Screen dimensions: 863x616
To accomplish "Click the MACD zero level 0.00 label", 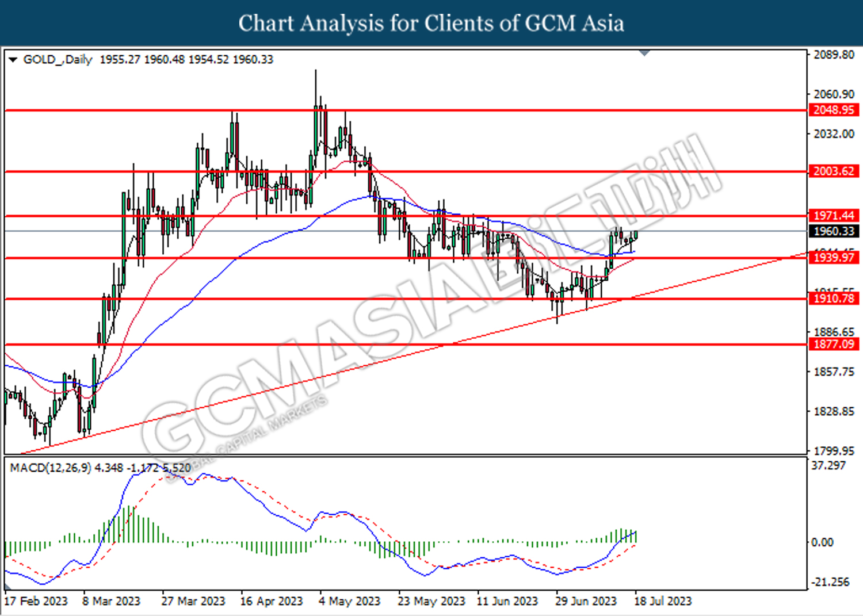I will 822,542.
